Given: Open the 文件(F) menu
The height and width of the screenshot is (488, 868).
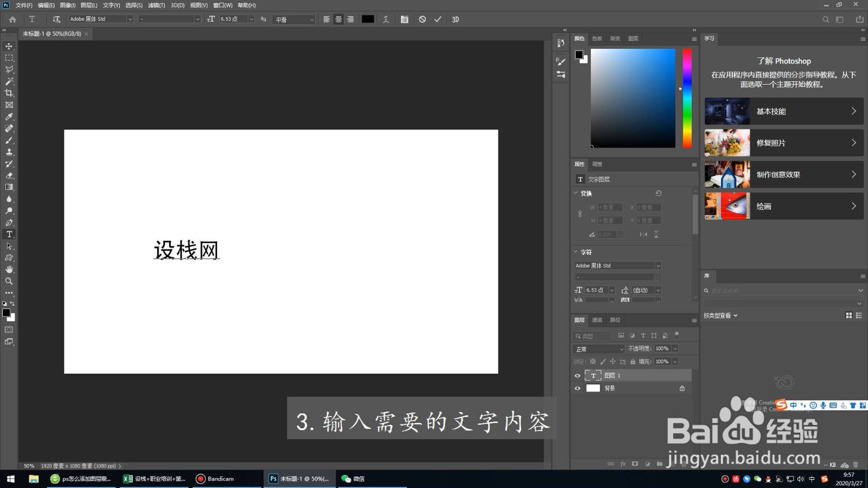Looking at the screenshot, I should (x=24, y=5).
